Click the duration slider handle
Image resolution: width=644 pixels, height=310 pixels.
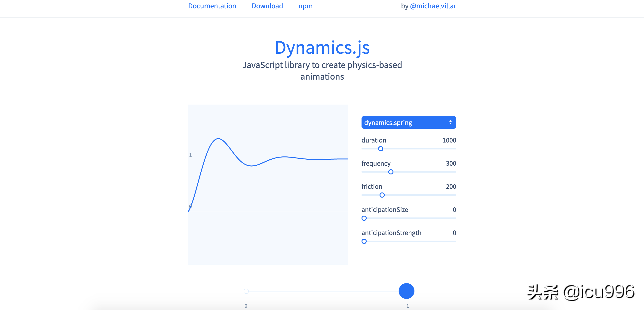point(380,149)
